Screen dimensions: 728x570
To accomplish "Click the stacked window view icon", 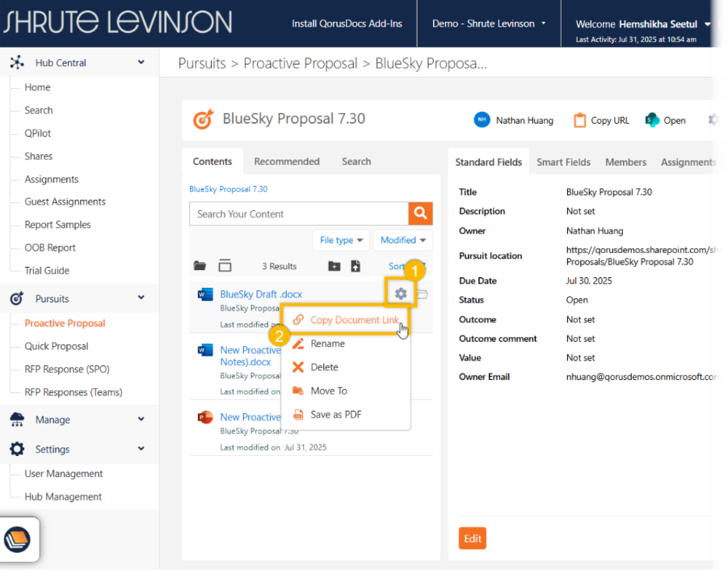I will point(225,266).
